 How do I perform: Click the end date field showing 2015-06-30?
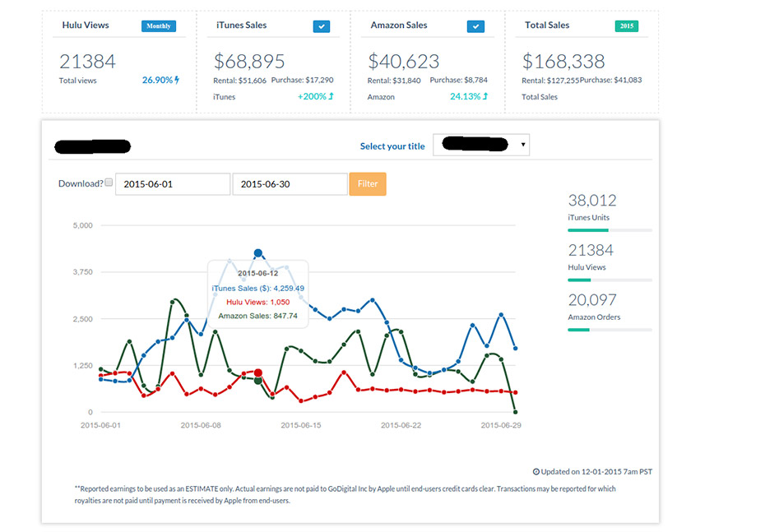click(290, 184)
